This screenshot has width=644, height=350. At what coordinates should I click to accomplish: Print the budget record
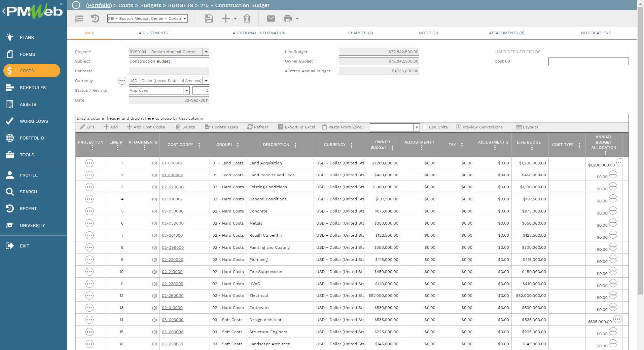coord(288,18)
